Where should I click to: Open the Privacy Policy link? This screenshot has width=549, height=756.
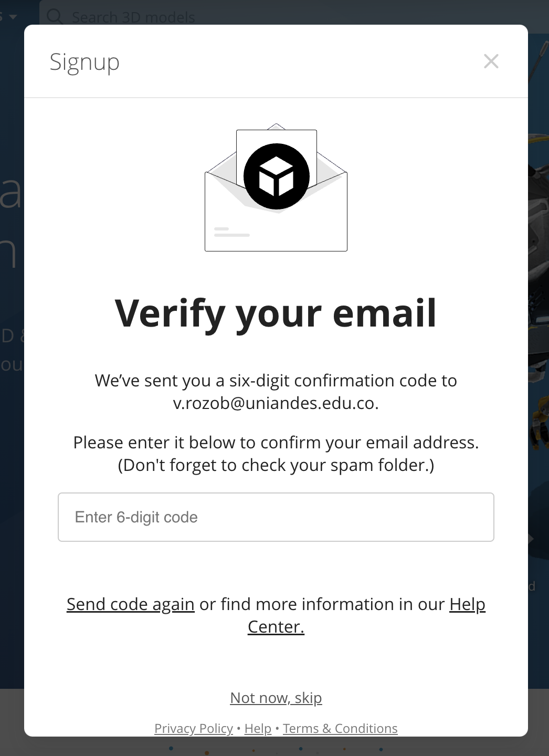point(194,729)
